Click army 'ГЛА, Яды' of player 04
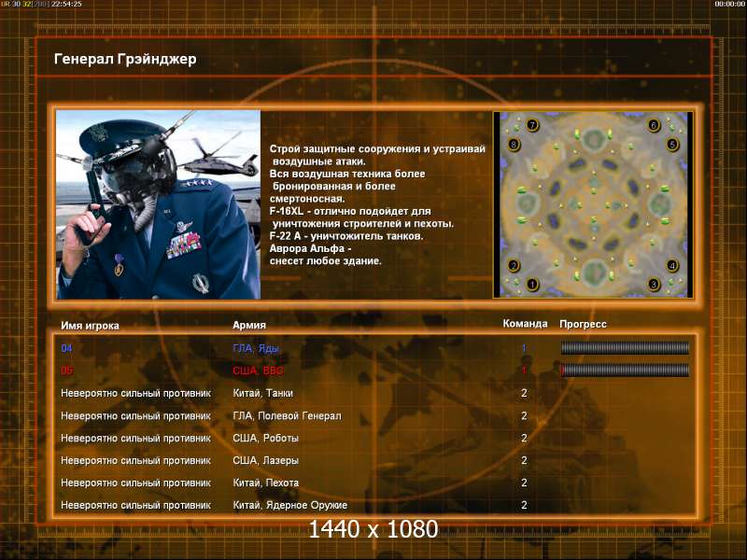The height and width of the screenshot is (560, 747). point(255,348)
